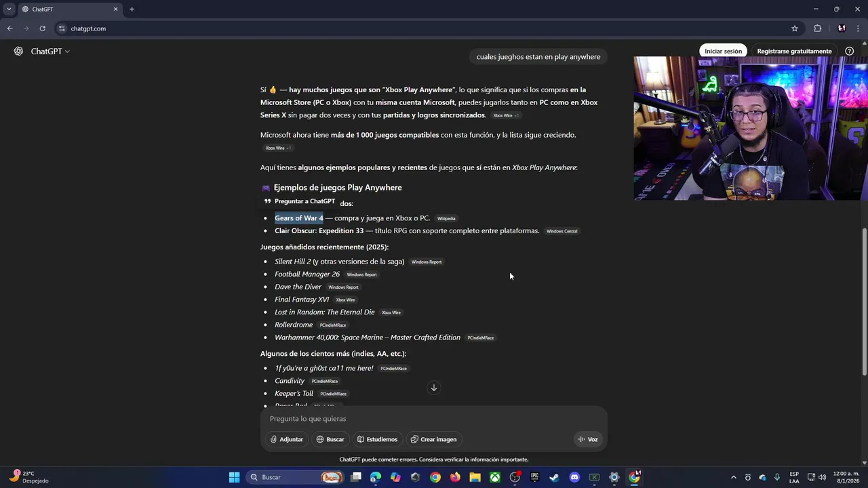The height and width of the screenshot is (488, 868).
Task: Click the Preguntar a ChatGPT popup
Action: pos(300,201)
